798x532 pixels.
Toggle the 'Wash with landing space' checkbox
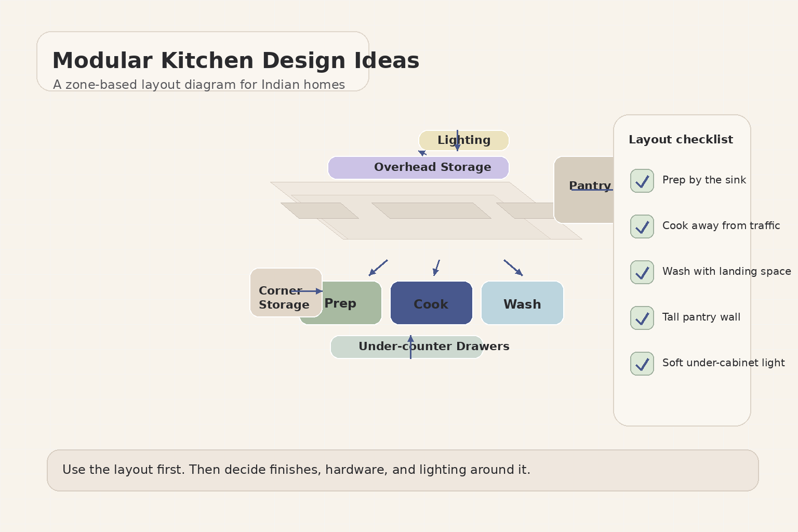pos(642,272)
